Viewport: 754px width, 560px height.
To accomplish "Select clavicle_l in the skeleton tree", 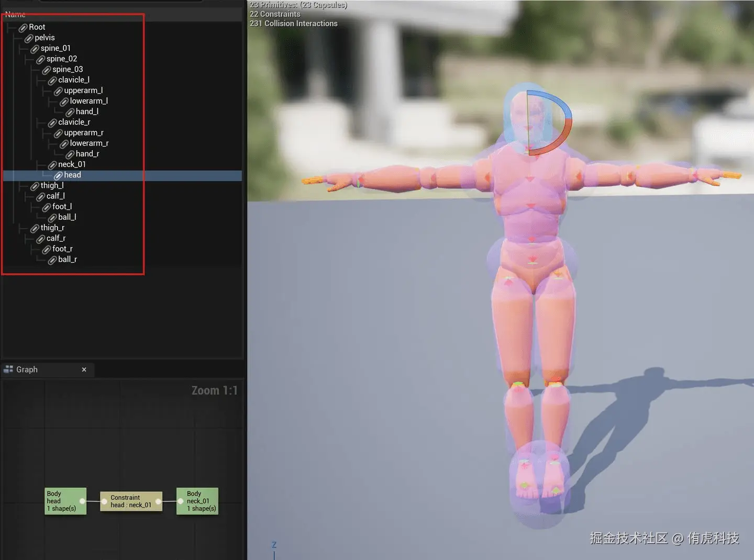I will point(74,80).
